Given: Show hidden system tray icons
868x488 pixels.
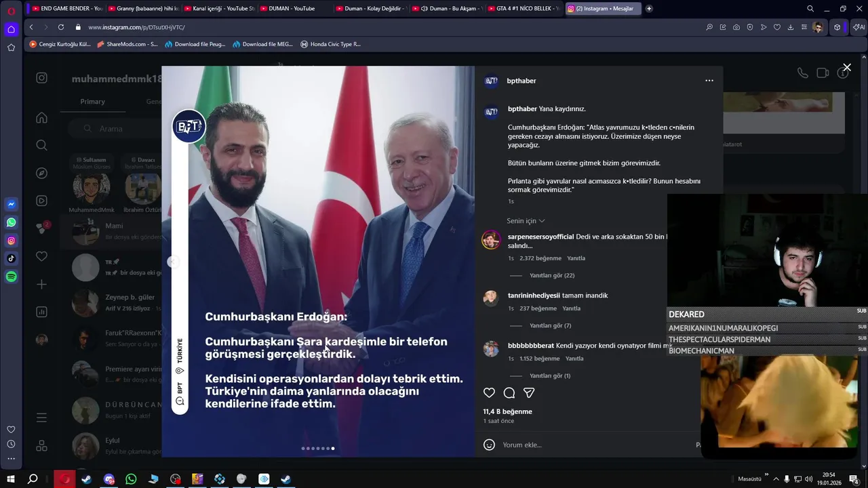Looking at the screenshot, I should [x=776, y=479].
